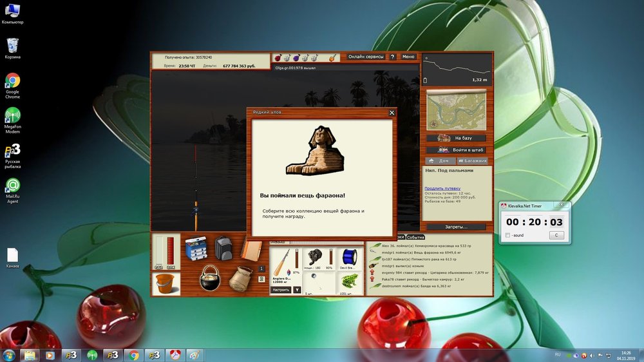The height and width of the screenshot is (362, 644).
Task: Click the fishing reel slot
Action: pos(315,258)
